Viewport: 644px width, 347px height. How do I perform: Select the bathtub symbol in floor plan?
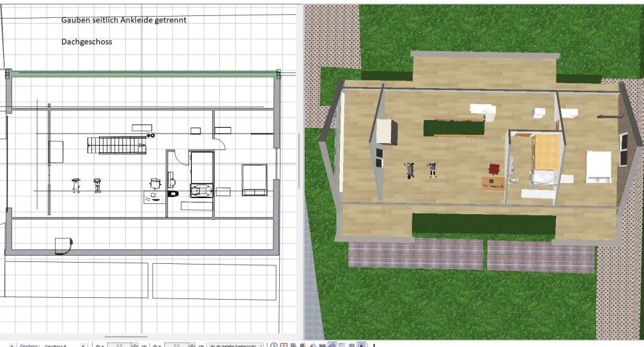(x=201, y=190)
